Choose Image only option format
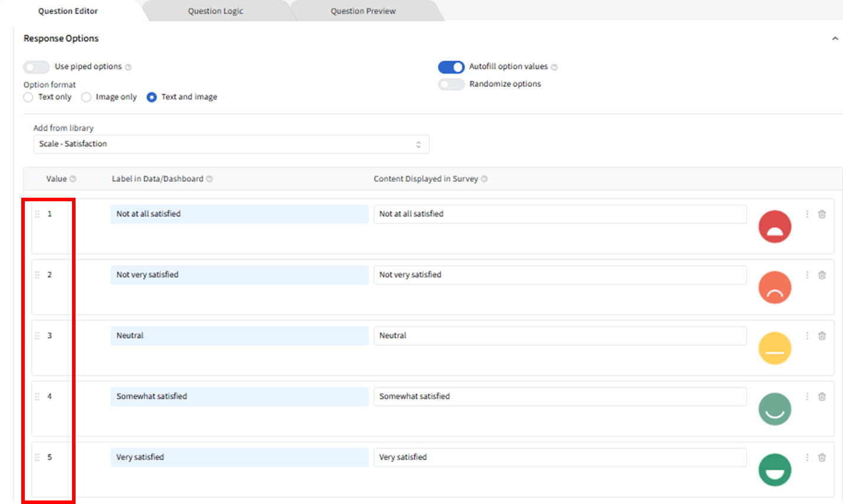Screen dimensions: 843x504 click(86, 97)
